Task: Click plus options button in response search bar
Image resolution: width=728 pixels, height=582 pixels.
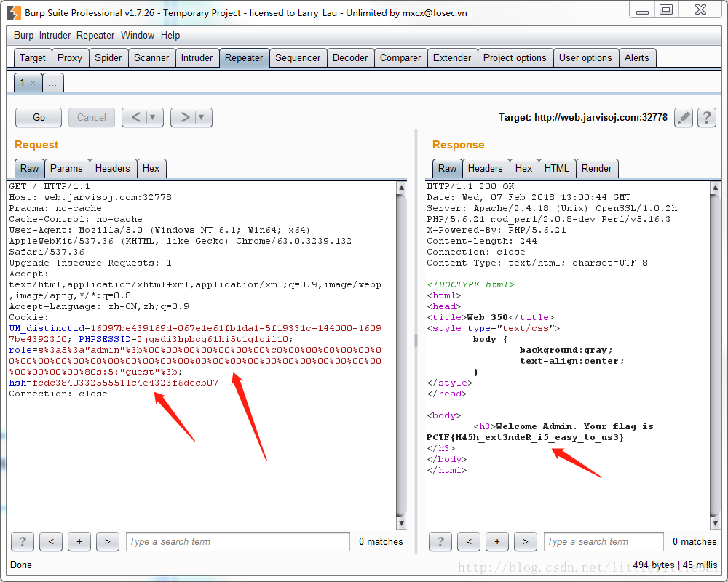Action: pyautogui.click(x=497, y=541)
